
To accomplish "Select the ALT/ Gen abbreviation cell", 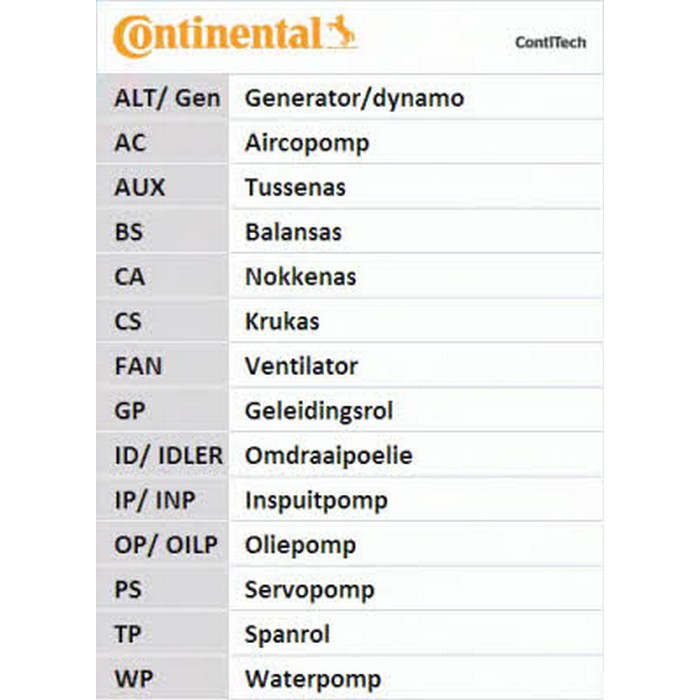I will pos(166,98).
